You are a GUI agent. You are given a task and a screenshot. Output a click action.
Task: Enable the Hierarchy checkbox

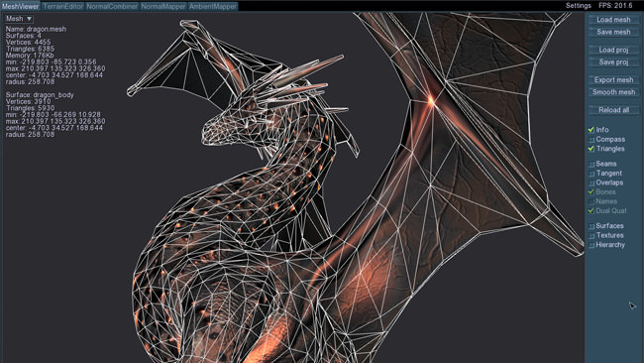[x=591, y=245]
